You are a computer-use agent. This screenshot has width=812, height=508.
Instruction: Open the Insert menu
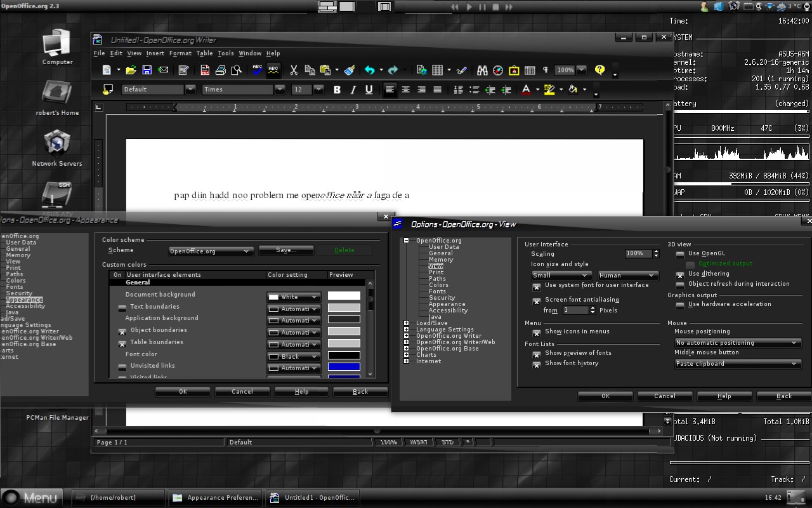[155, 53]
